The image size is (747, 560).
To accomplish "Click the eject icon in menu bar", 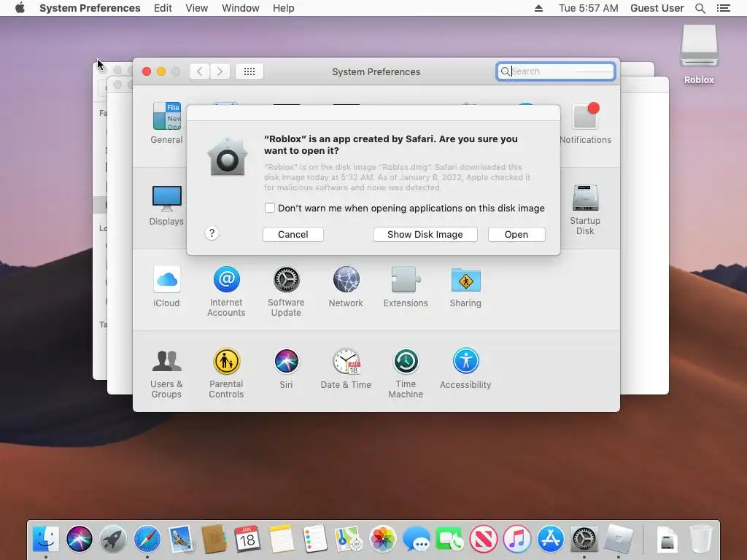I will pos(539,8).
